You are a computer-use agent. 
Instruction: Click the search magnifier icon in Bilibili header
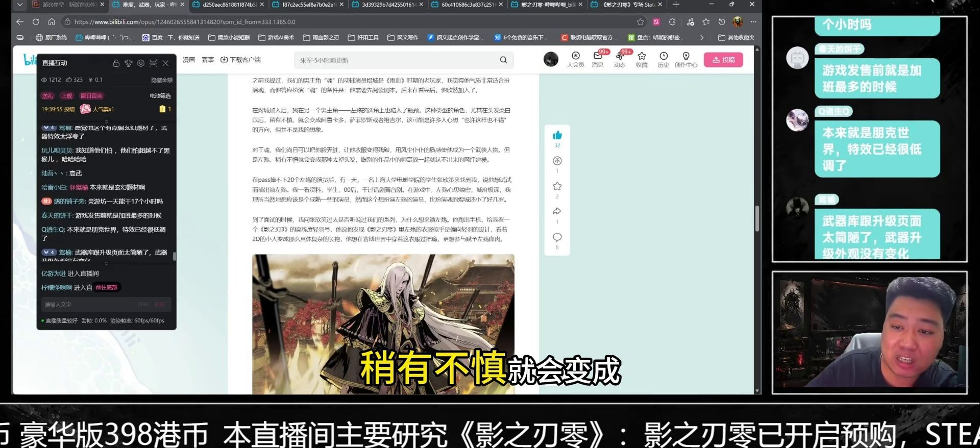pyautogui.click(x=503, y=60)
